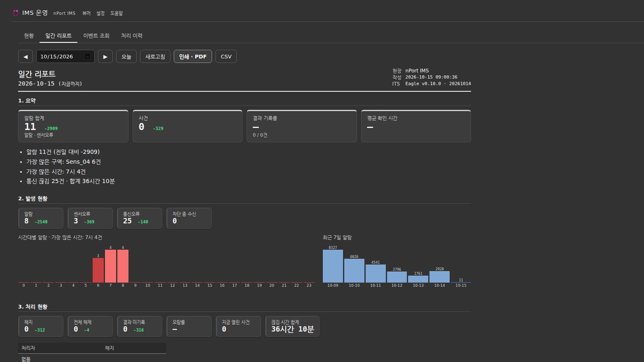644x362 pixels.
Task: Go to previous day with ◀ button
Action: (x=26, y=56)
